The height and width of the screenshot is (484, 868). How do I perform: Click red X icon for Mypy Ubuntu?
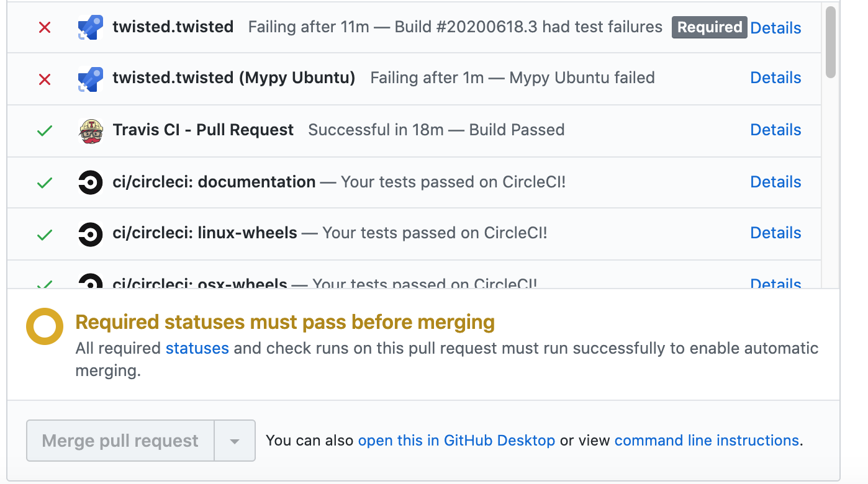[45, 79]
